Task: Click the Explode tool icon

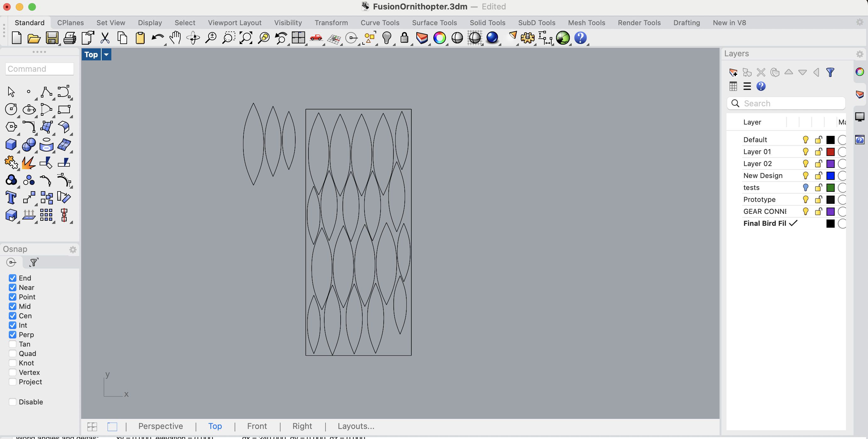Action: pyautogui.click(x=28, y=163)
